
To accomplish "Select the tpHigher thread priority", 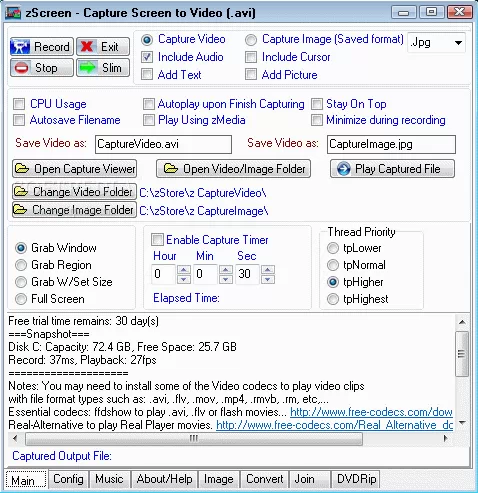I will 333,282.
